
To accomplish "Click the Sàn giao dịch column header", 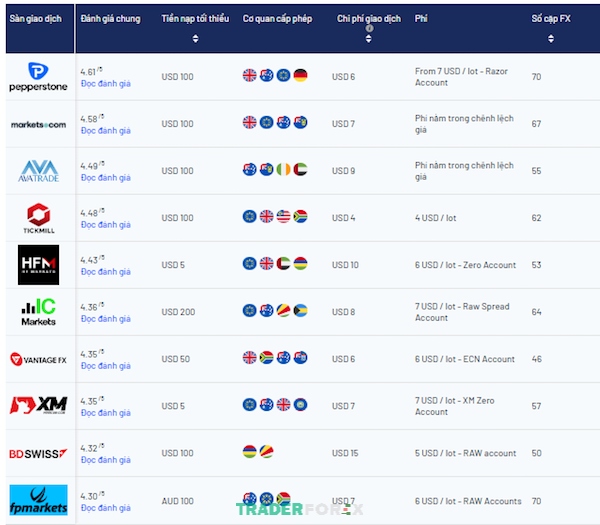I will coord(36,19).
